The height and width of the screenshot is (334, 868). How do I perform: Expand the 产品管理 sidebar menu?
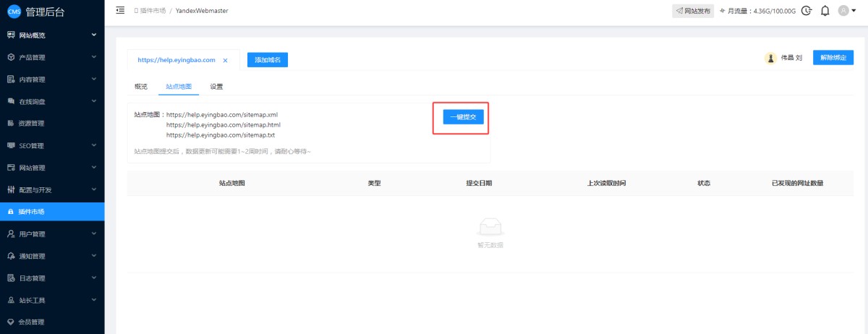tap(93, 57)
